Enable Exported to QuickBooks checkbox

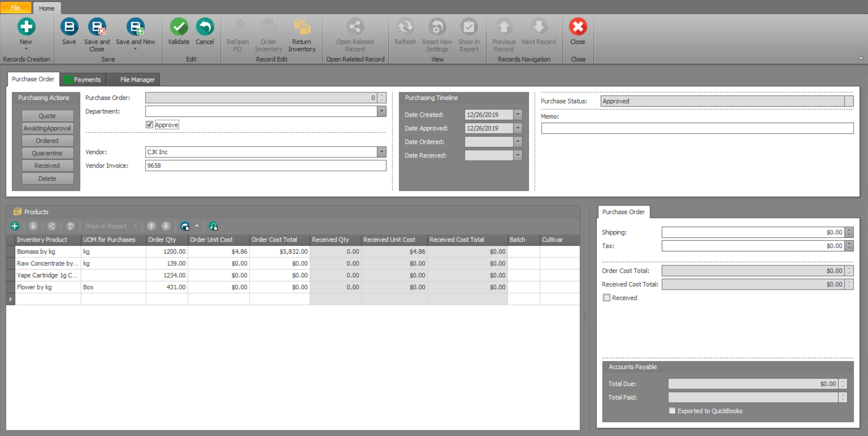[x=672, y=411]
